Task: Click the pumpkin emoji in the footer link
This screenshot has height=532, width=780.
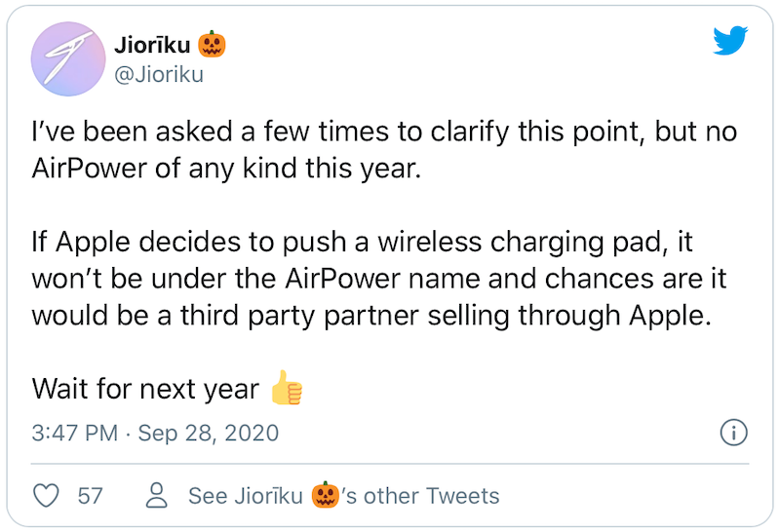Action: (326, 495)
